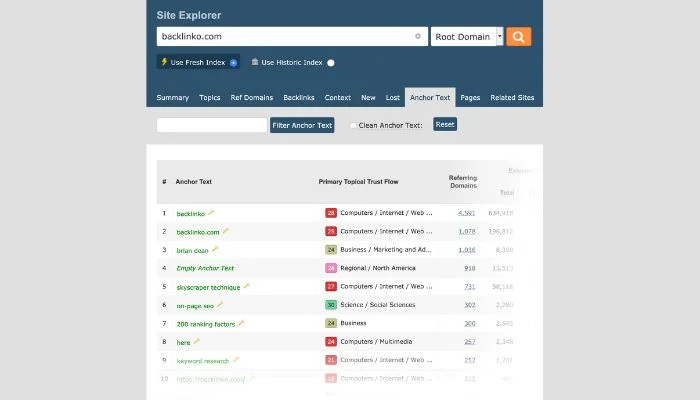Screen dimensions: 700x400
Task: Clear the backlinko.com search field icon
Action: [418, 36]
